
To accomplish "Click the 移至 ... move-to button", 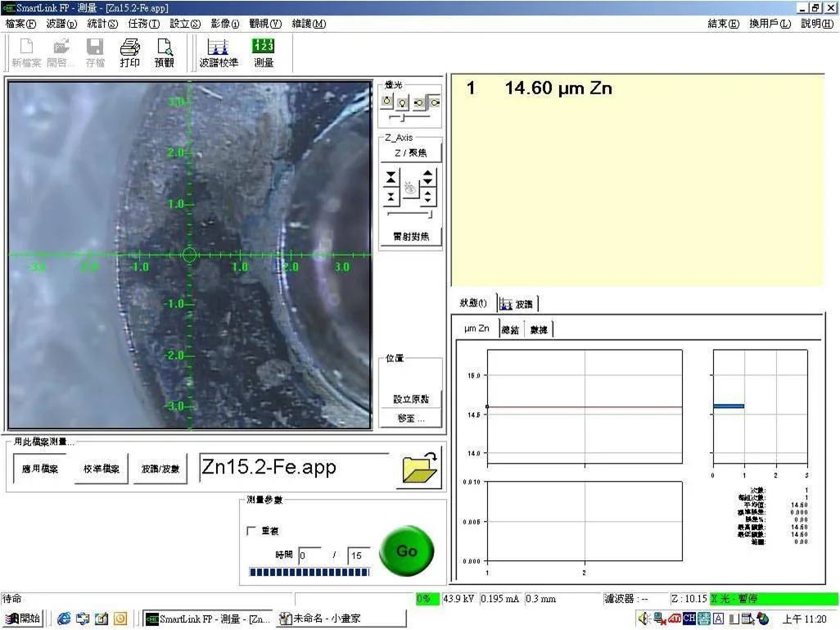I will tap(410, 418).
